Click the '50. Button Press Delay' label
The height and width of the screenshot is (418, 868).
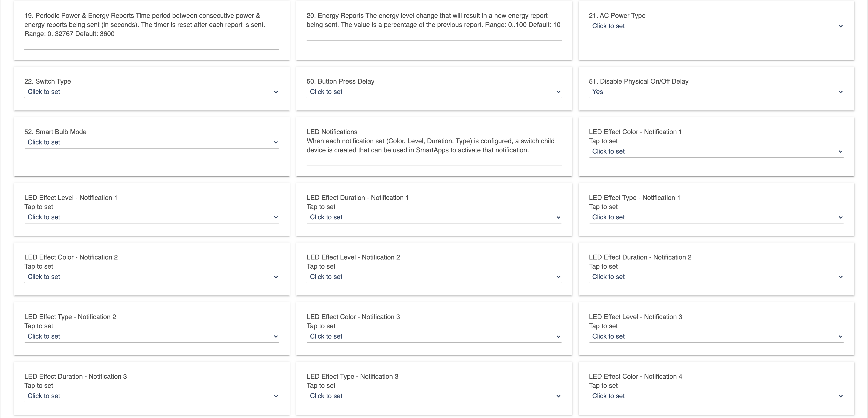pyautogui.click(x=340, y=81)
